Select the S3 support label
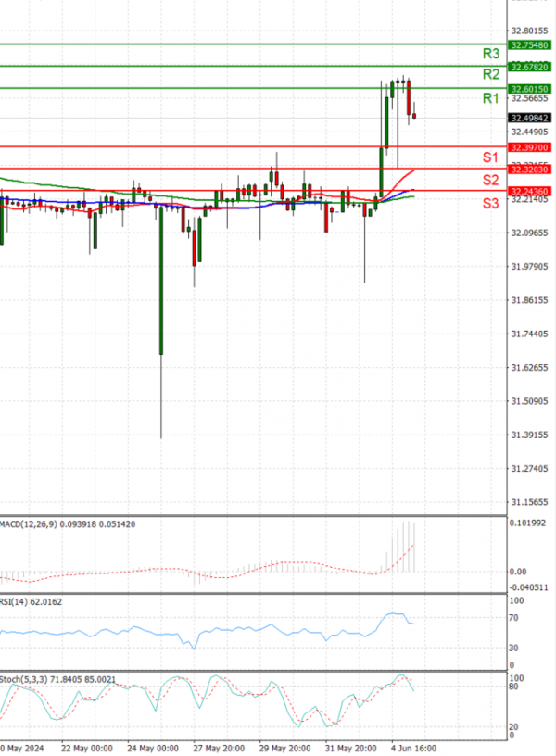Viewport: 556px width, 756px height. pos(491,202)
